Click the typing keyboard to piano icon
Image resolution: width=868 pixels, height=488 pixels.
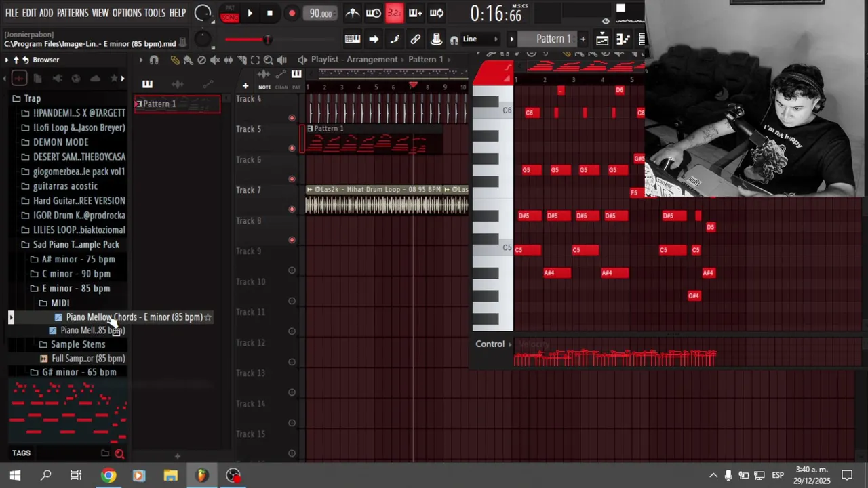pyautogui.click(x=352, y=39)
